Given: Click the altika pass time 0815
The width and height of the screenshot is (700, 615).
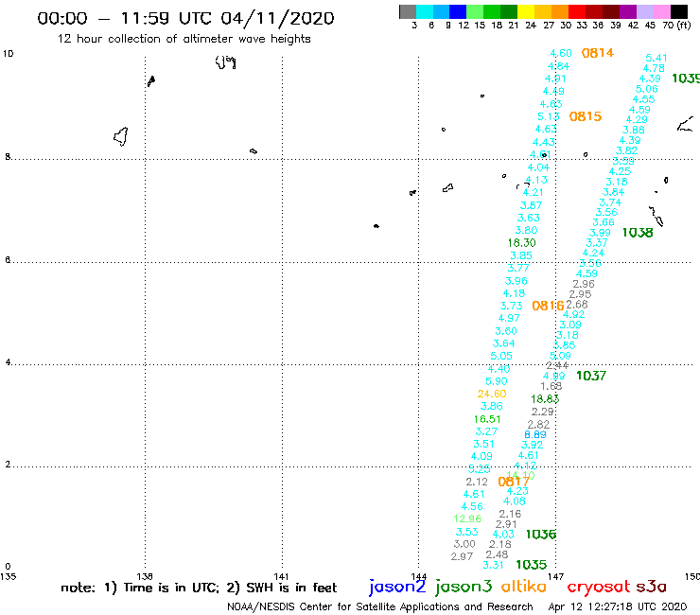Looking at the screenshot, I should (586, 116).
